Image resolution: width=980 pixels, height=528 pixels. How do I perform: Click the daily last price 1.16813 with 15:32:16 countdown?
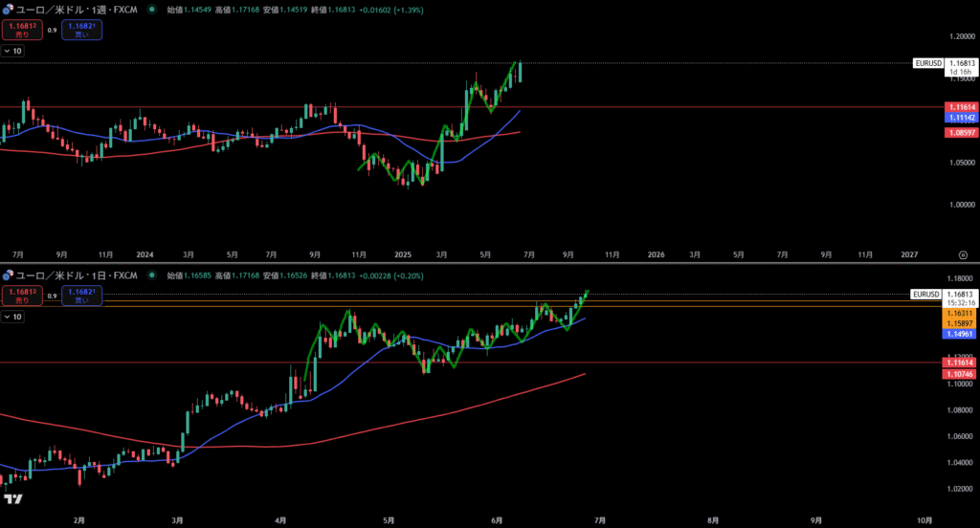coord(959,298)
